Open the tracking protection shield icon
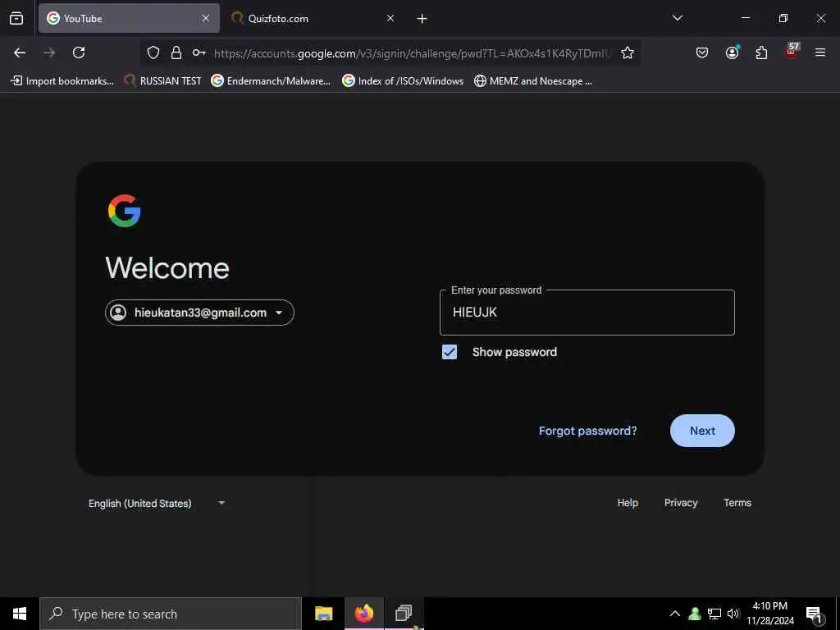The width and height of the screenshot is (840, 630). [153, 52]
